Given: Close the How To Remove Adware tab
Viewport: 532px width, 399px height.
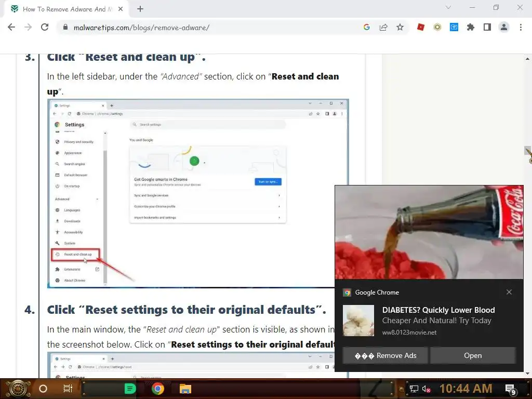Looking at the screenshot, I should pyautogui.click(x=121, y=9).
